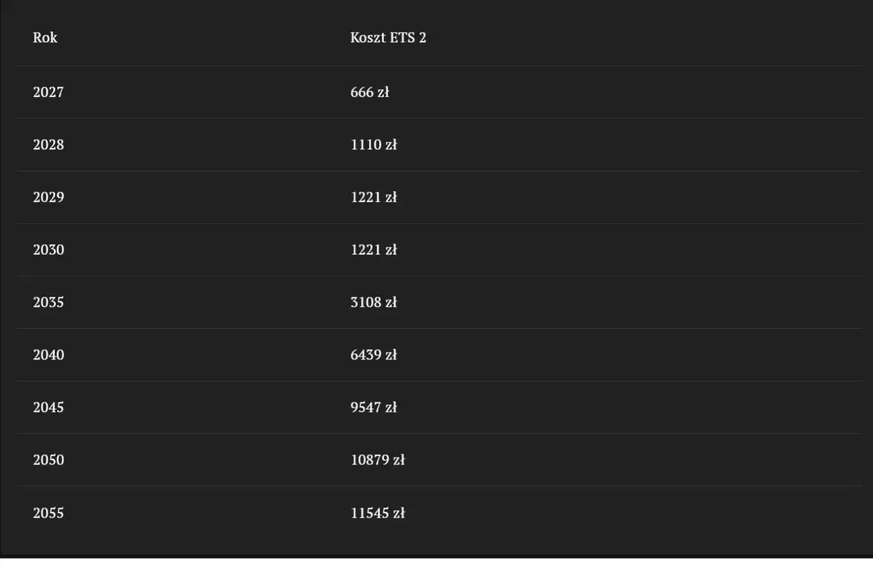The width and height of the screenshot is (873, 588).
Task: Click the 10879 zł cost value
Action: [378, 460]
